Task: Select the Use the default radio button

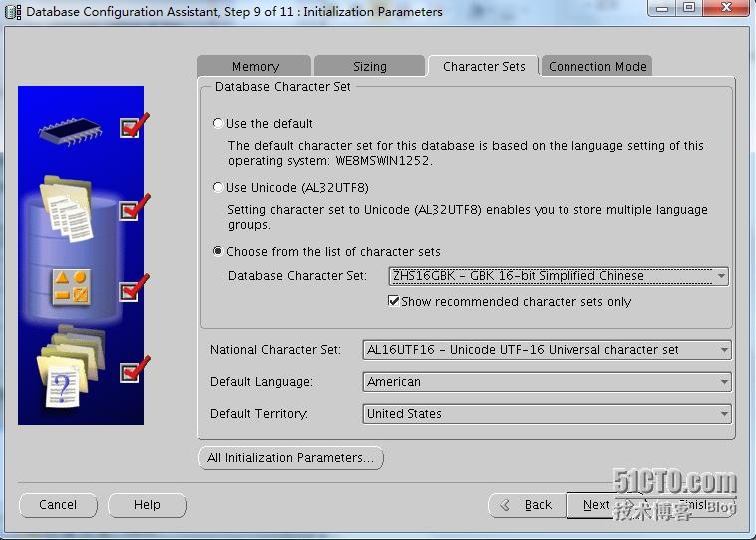Action: pos(218,123)
